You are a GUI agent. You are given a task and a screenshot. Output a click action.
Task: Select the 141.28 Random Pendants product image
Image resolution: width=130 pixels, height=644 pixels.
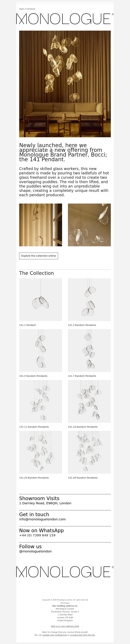point(89,452)
